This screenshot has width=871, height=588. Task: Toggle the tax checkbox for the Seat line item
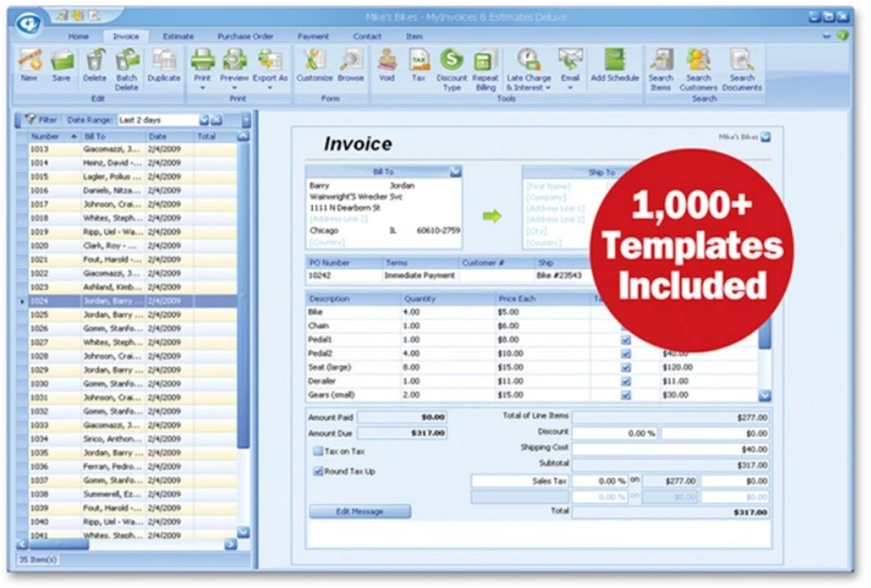pos(624,369)
